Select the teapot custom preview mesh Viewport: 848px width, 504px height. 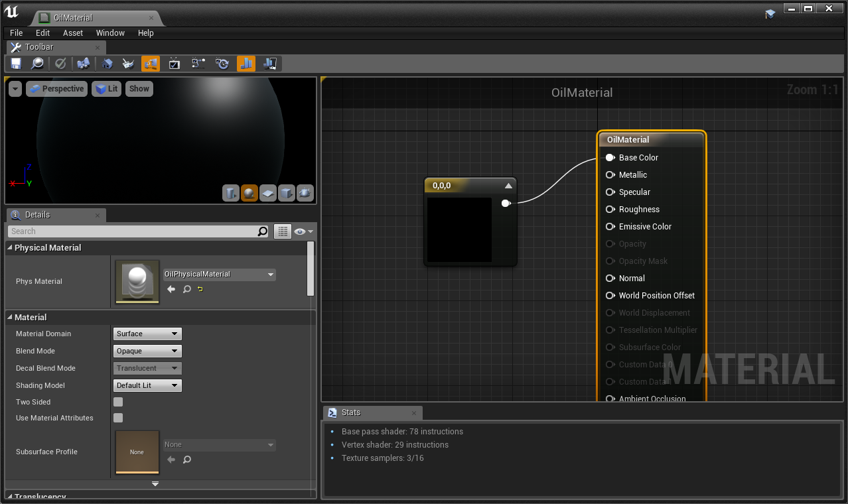[305, 193]
